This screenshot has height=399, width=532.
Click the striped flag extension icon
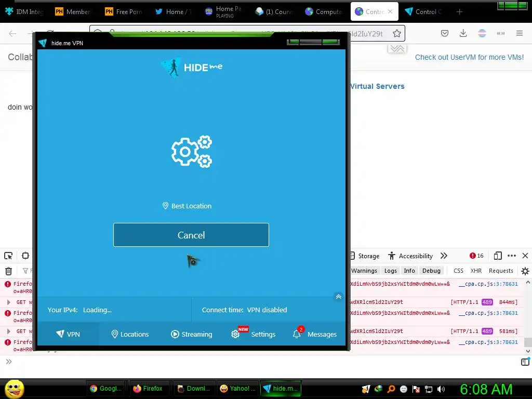tap(482, 33)
